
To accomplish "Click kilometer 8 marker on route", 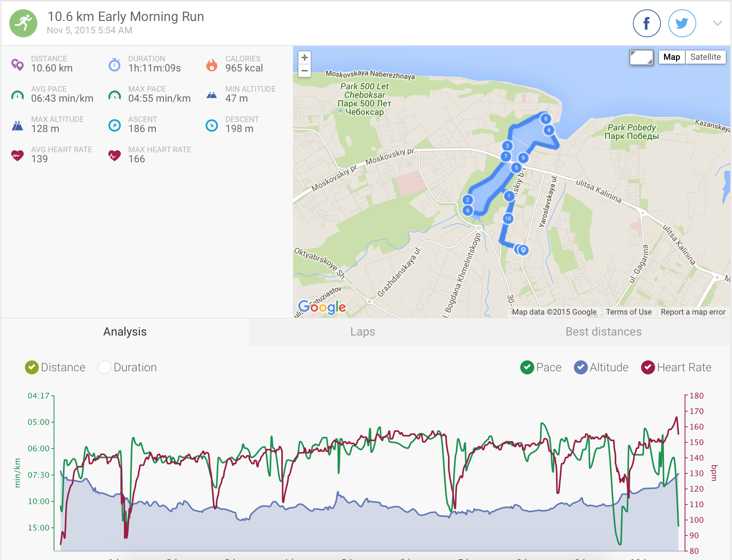I will click(x=546, y=118).
